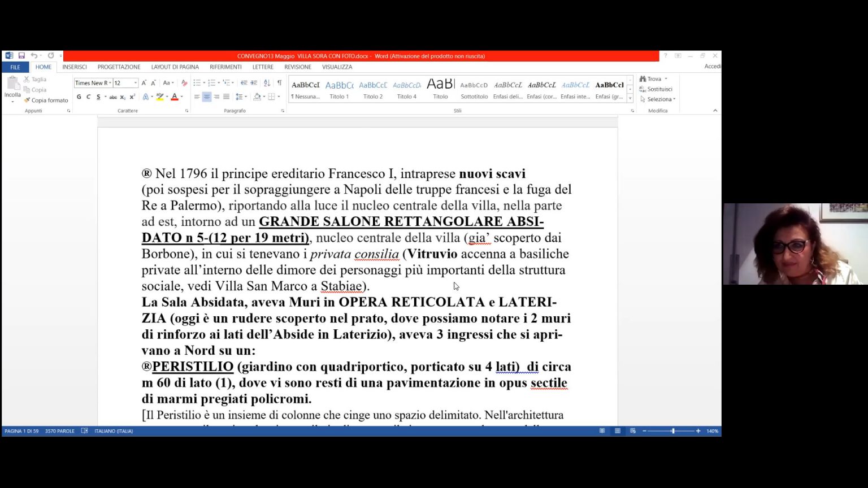Apply Titolo 1 style

339,89
